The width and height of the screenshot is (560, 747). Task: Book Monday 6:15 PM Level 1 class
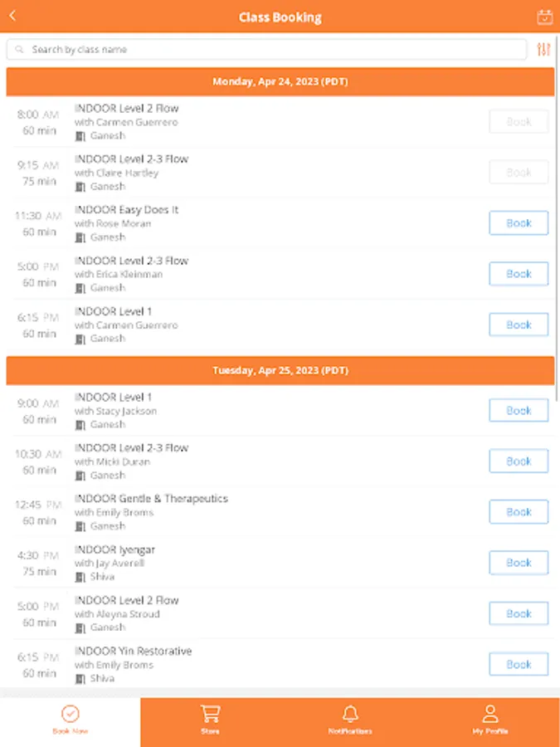coord(519,325)
